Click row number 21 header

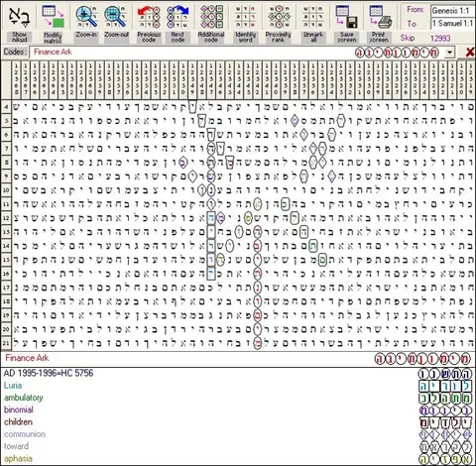[x=6, y=343]
